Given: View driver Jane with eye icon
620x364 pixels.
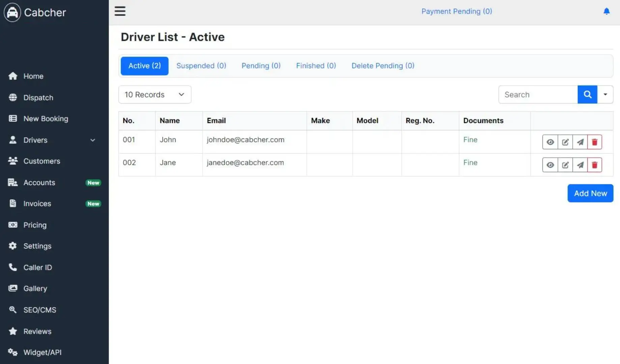Looking at the screenshot, I should 550,165.
